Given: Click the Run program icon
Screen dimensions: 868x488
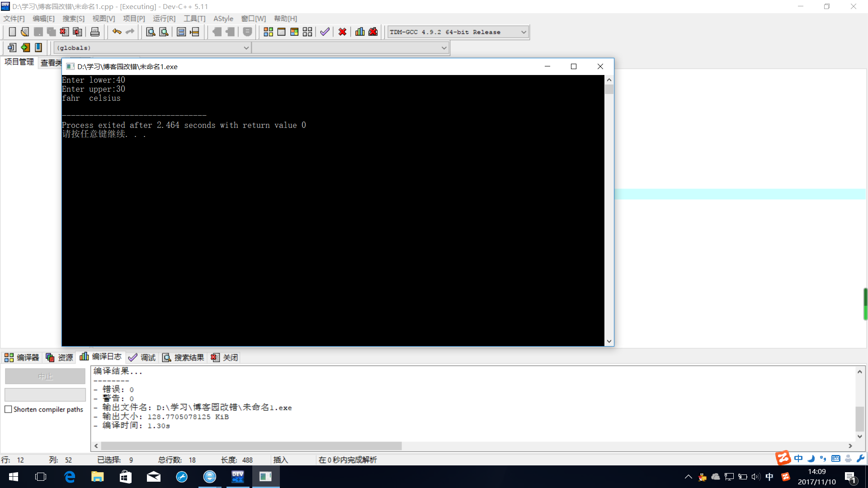Looking at the screenshot, I should coord(281,32).
